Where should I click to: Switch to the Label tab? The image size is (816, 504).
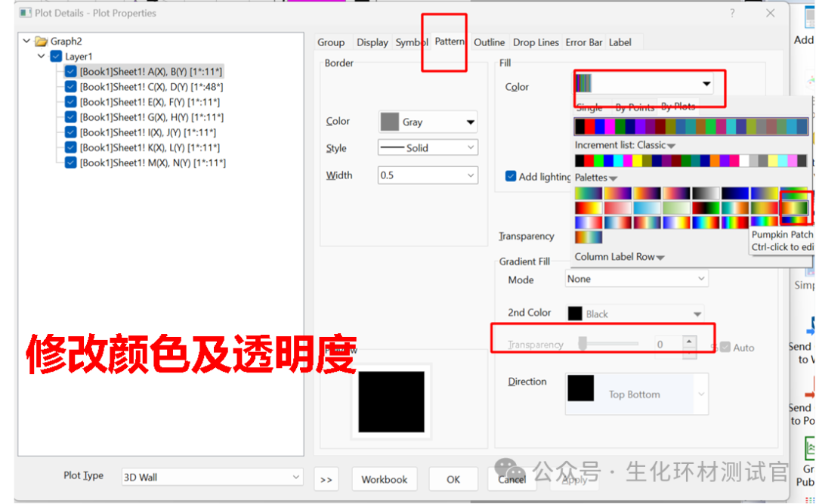[620, 42]
